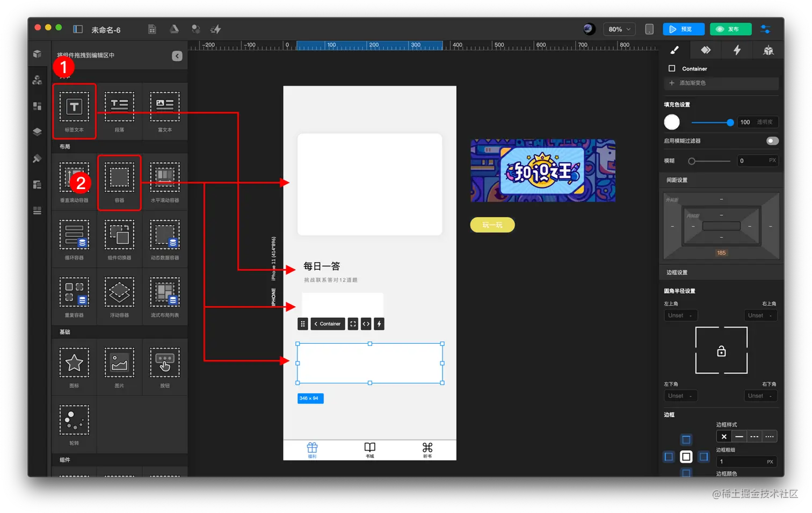
Task: Click the round avatar icon near zoom
Action: (589, 29)
